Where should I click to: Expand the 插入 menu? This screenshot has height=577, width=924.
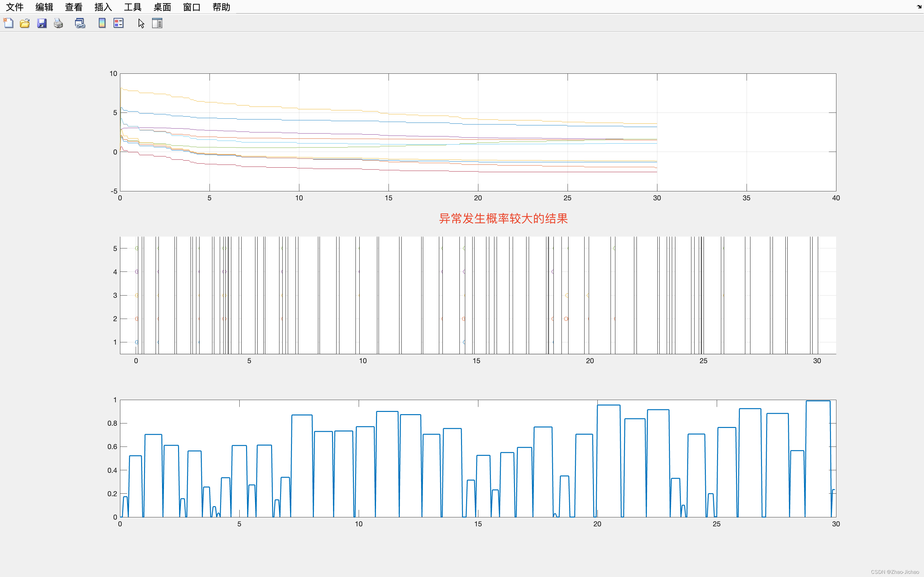pos(103,7)
